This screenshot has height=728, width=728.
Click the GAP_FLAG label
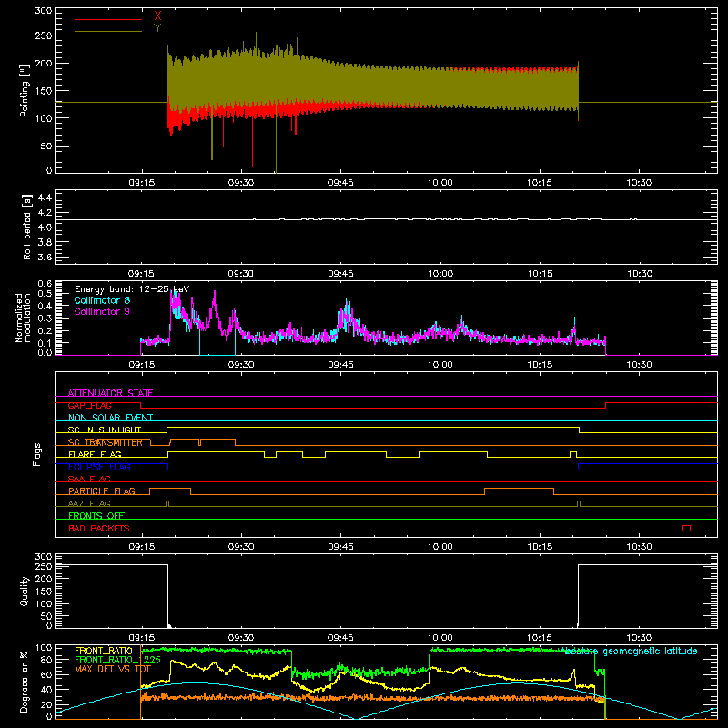[x=89, y=405]
